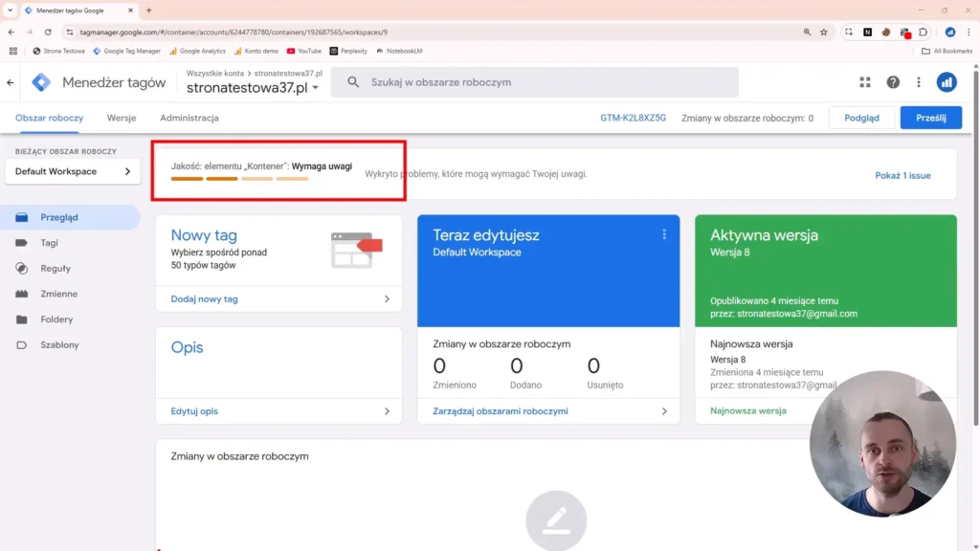
Task: Click the Foldery sidebar icon
Action: click(x=22, y=320)
